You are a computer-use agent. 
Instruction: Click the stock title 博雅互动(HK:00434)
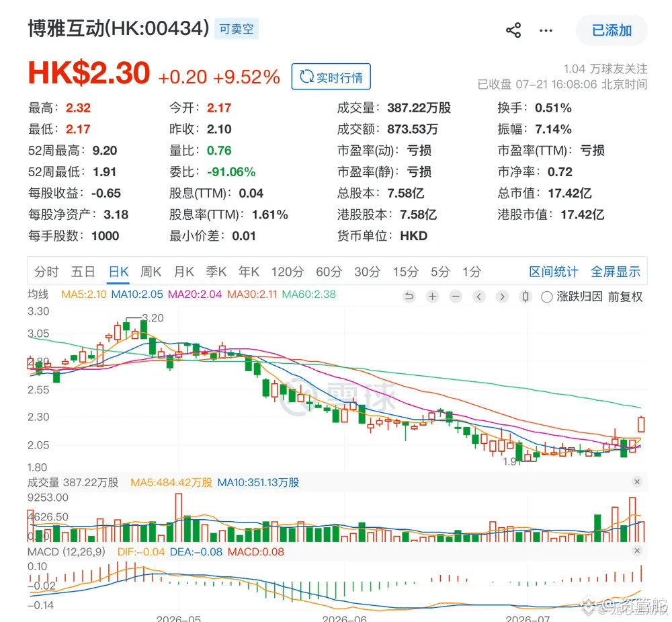coord(119,29)
